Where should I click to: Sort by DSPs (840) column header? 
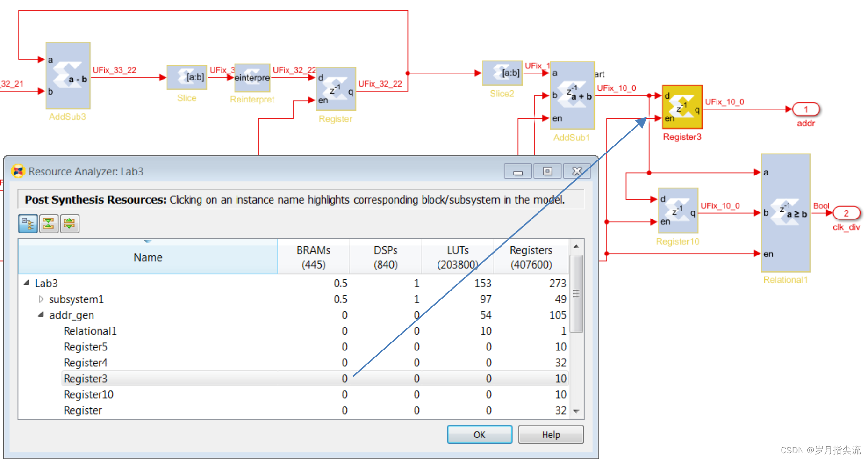386,257
